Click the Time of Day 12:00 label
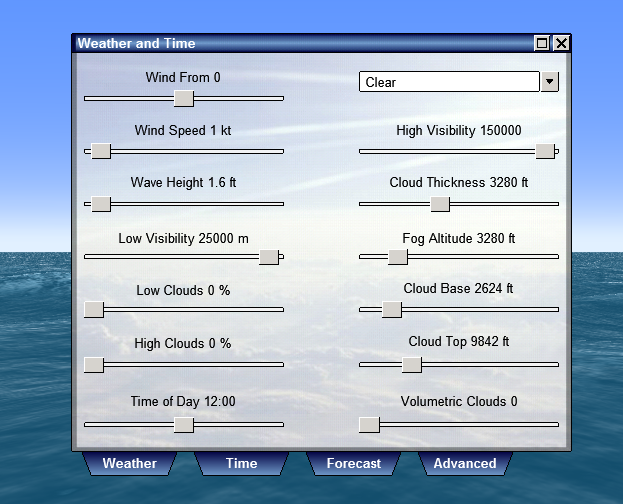The width and height of the screenshot is (623, 504). click(183, 401)
